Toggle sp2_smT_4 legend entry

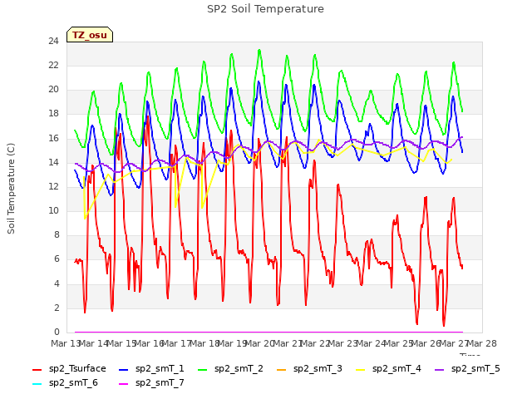coord(388,369)
